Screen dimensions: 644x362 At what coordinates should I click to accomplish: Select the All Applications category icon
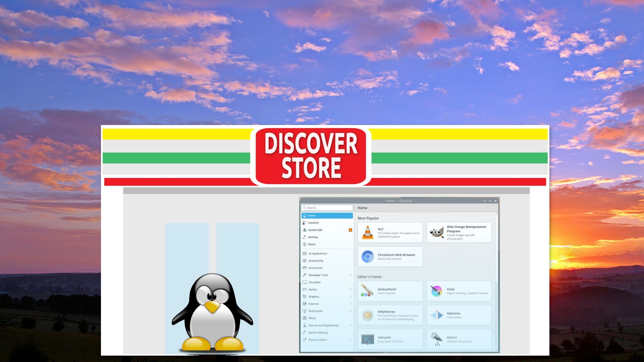tap(305, 253)
